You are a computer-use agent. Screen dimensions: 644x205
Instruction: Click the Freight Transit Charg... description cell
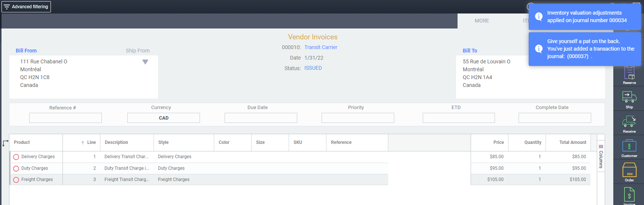127,180
